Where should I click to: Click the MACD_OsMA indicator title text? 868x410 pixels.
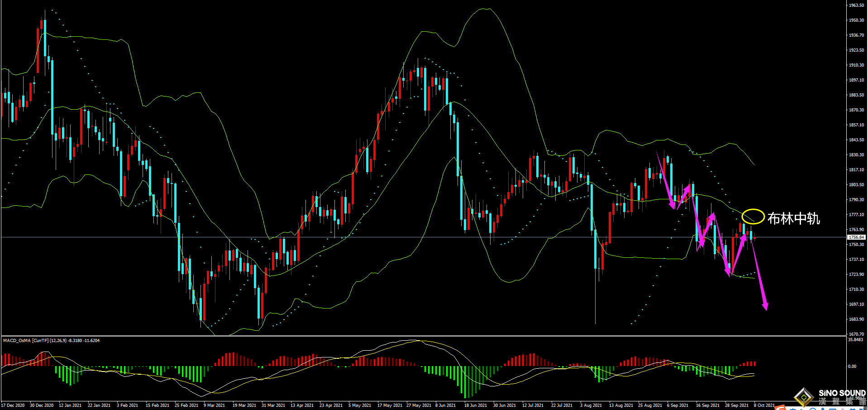point(51,340)
